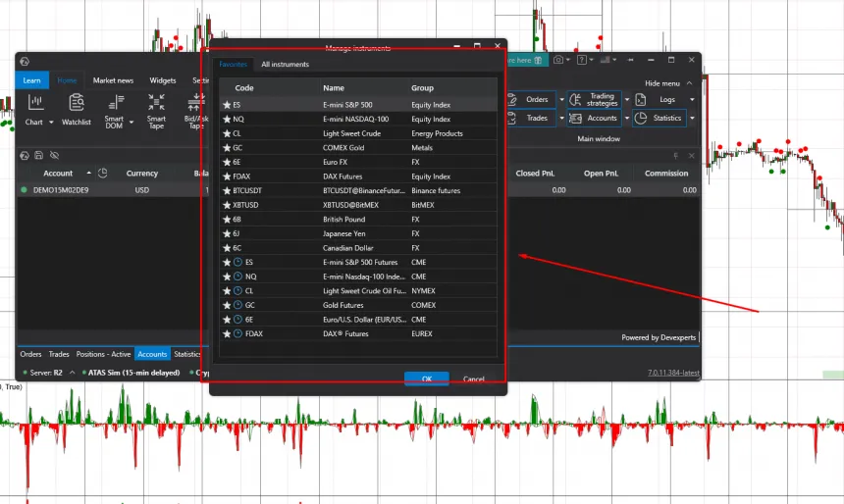Image resolution: width=844 pixels, height=504 pixels.
Task: Open the Logs dropdown arrow
Action: (x=692, y=100)
